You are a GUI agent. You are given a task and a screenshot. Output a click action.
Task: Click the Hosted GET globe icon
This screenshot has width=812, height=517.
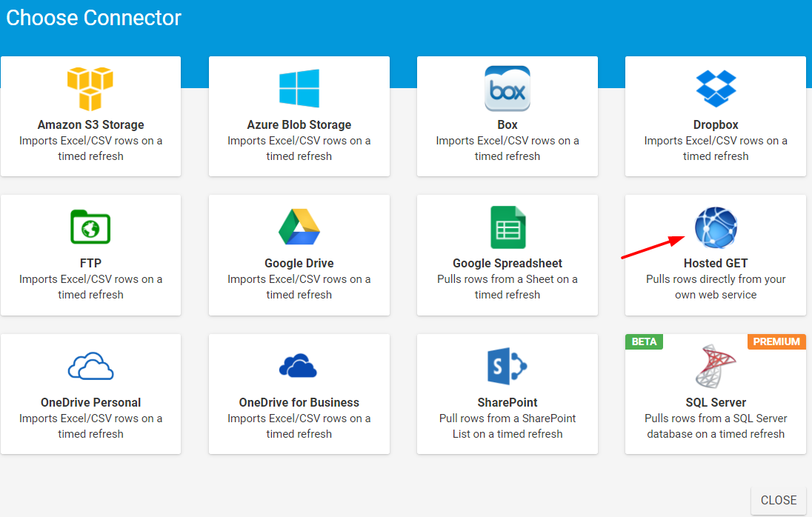click(716, 227)
